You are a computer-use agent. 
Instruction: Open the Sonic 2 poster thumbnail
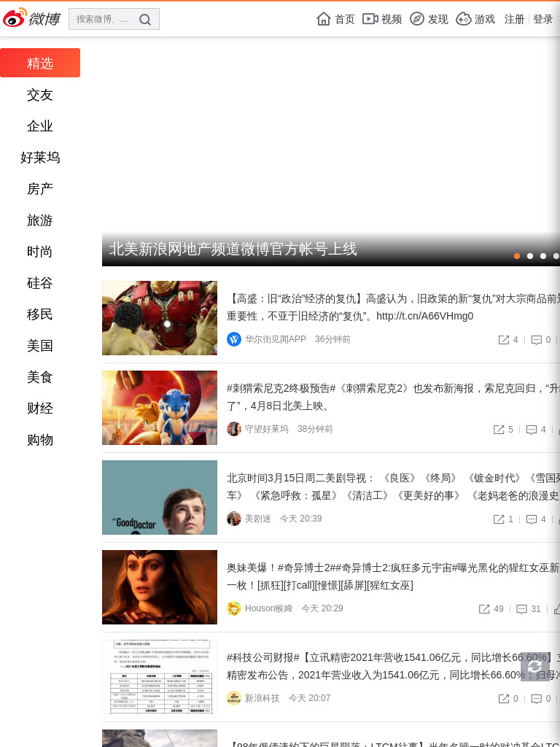[x=160, y=408]
